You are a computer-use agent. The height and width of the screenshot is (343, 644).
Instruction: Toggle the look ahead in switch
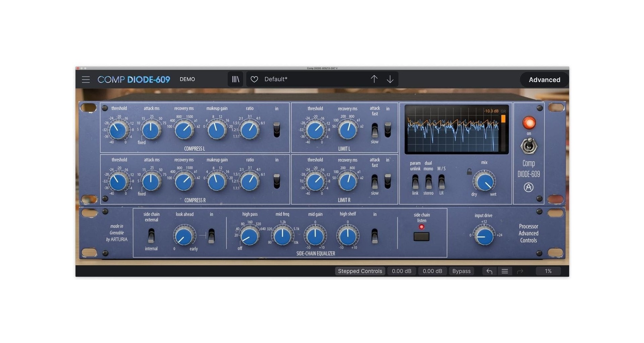211,236
